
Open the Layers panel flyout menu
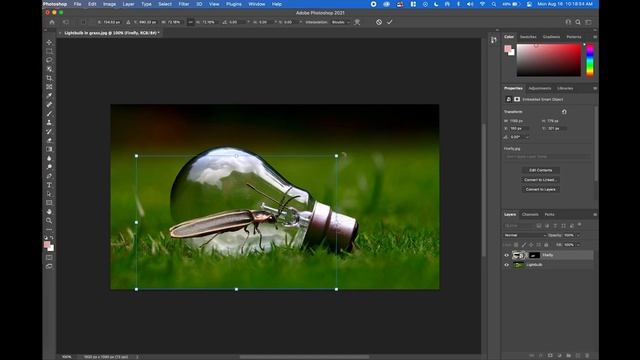click(595, 214)
